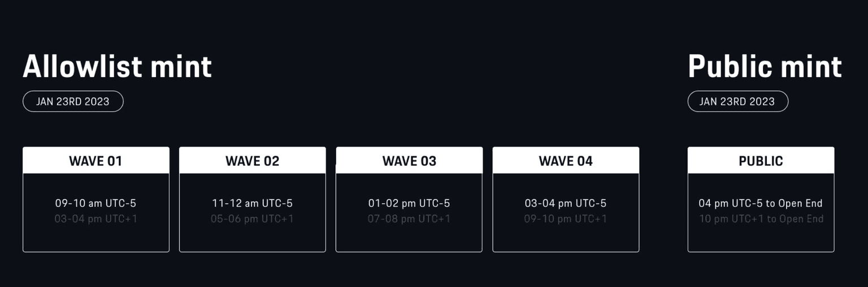868x287 pixels.
Task: Select the PUBLIC card header
Action: [761, 161]
